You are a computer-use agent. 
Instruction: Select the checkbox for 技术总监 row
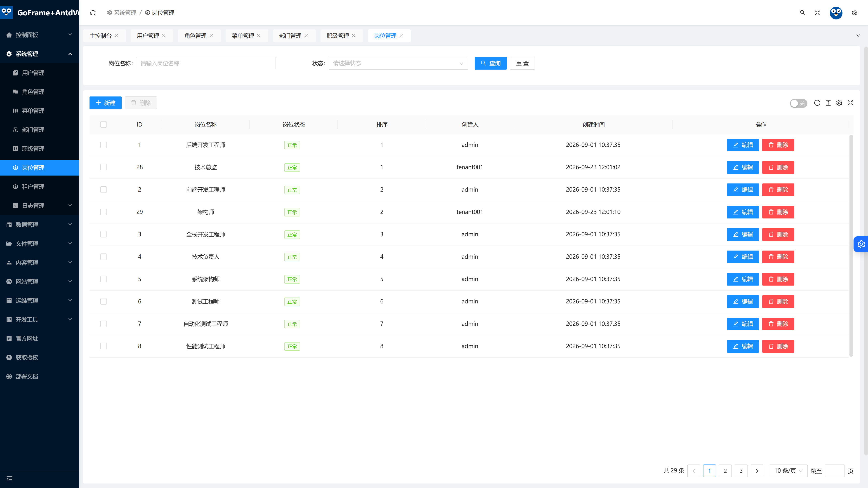pos(104,167)
